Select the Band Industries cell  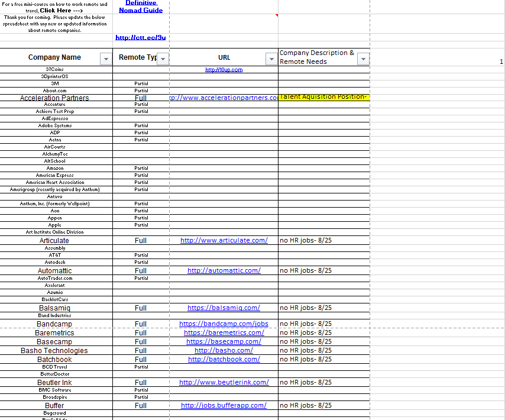(x=55, y=316)
